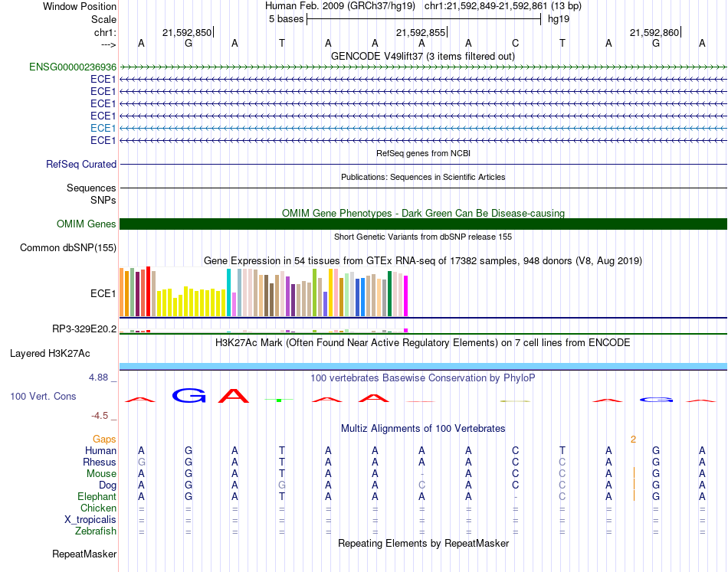Open the ECE1 GTEx expression bar chart

click(x=264, y=293)
